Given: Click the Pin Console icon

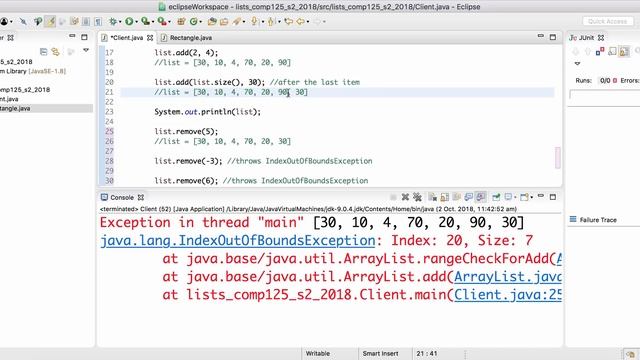Looking at the screenshot, I should 496,197.
